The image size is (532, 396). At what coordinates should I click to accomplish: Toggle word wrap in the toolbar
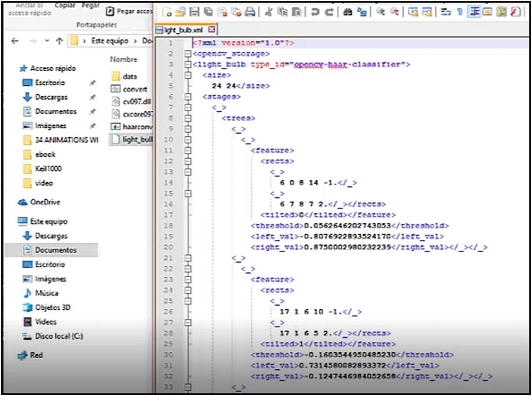[x=445, y=12]
